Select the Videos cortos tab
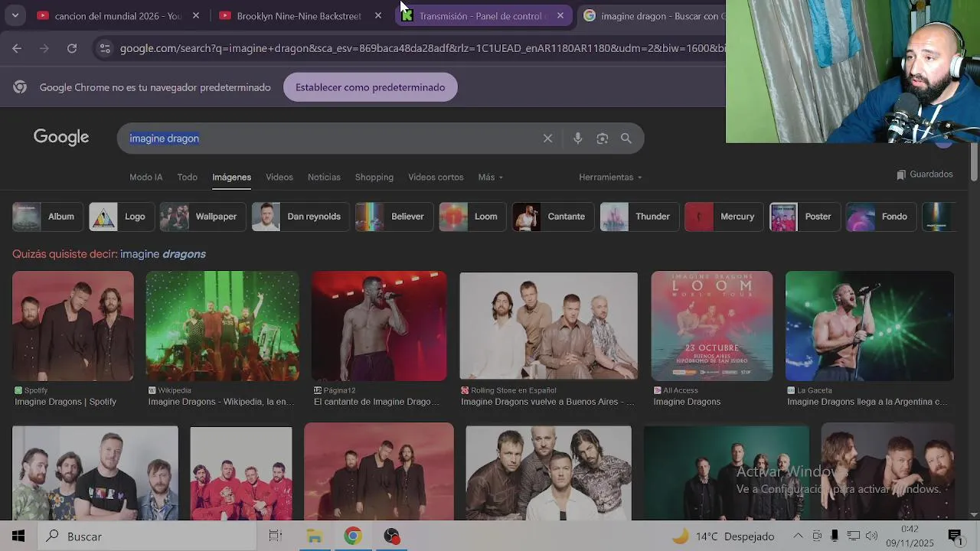 tap(436, 177)
